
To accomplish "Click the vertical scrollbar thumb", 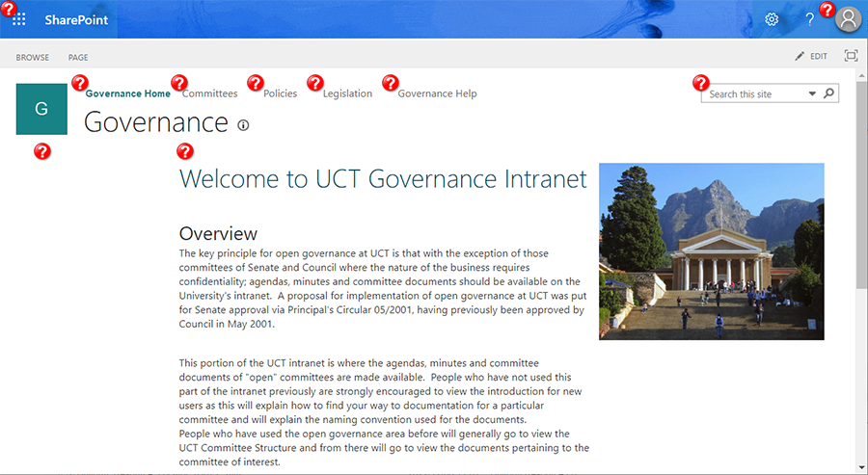I will click(x=862, y=185).
